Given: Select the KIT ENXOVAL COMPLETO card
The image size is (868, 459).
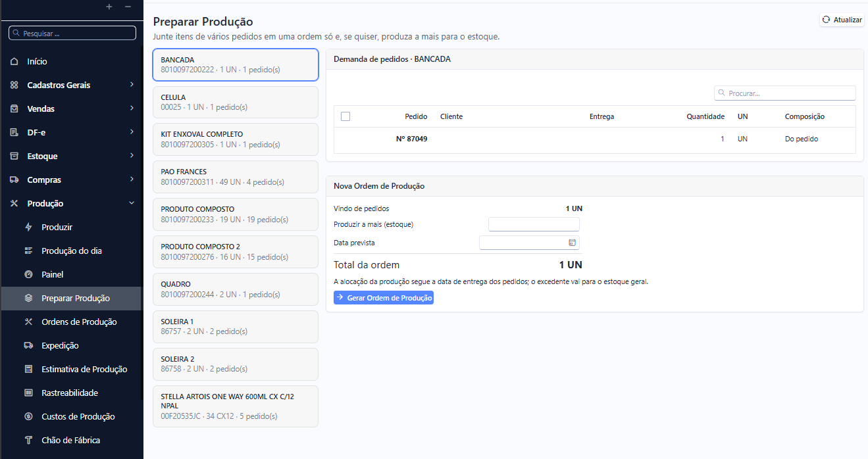Looking at the screenshot, I should point(236,139).
